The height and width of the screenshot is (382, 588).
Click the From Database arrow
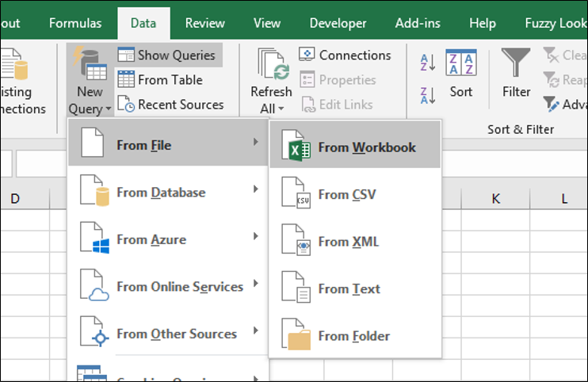[256, 189]
